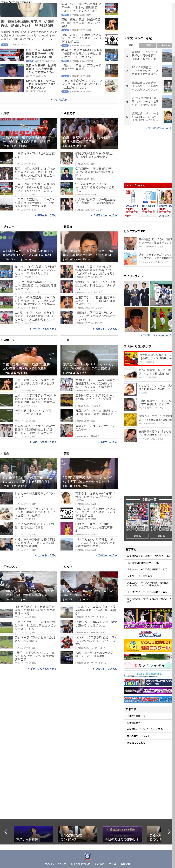The width and height of the screenshot is (175, 868).
Task: Click the わたしとしんぶん banner
Action: click(148, 665)
